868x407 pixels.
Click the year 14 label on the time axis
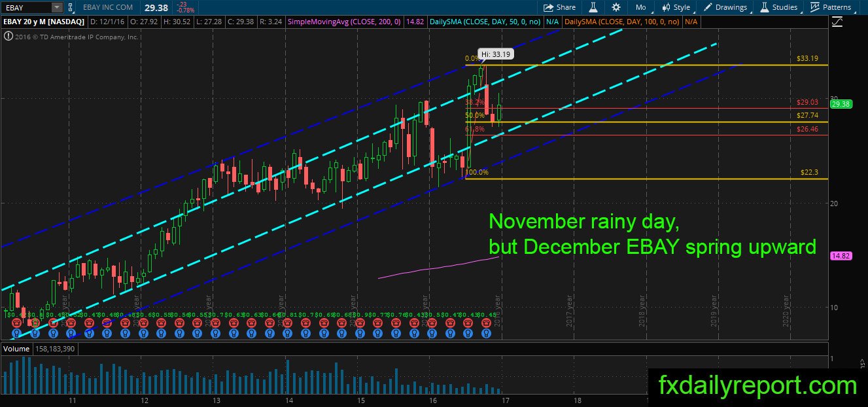click(288, 400)
